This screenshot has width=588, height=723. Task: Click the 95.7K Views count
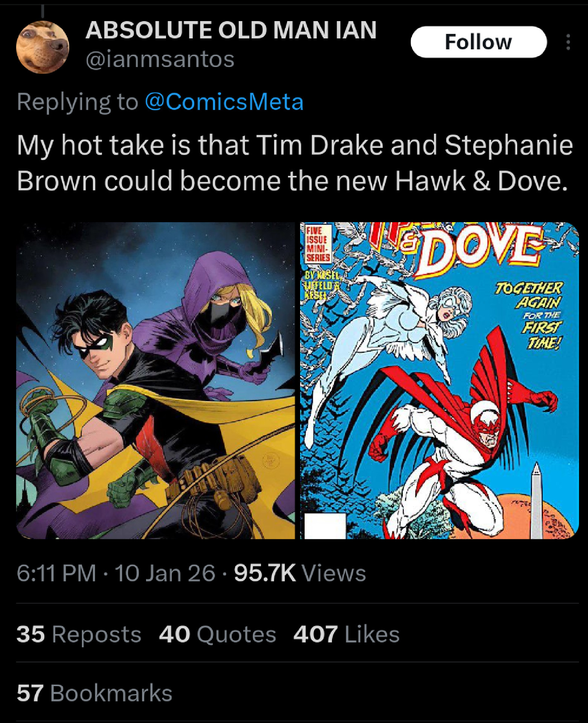coord(300,573)
